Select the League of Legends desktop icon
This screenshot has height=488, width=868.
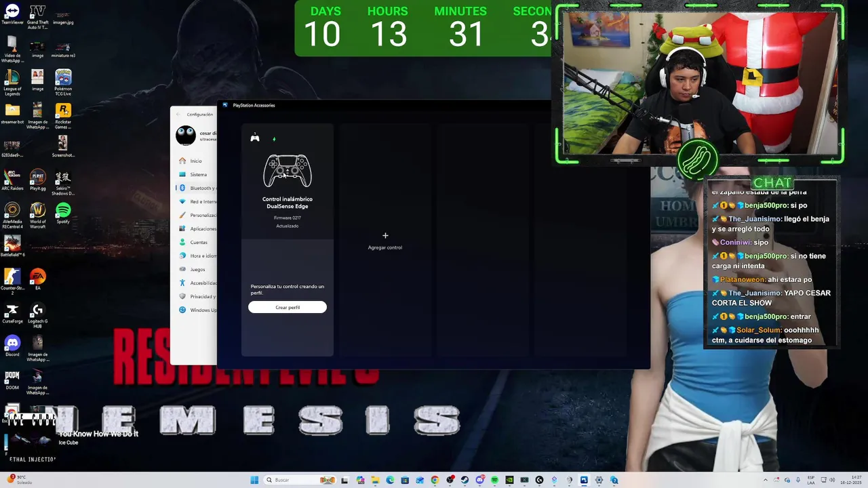[12, 83]
